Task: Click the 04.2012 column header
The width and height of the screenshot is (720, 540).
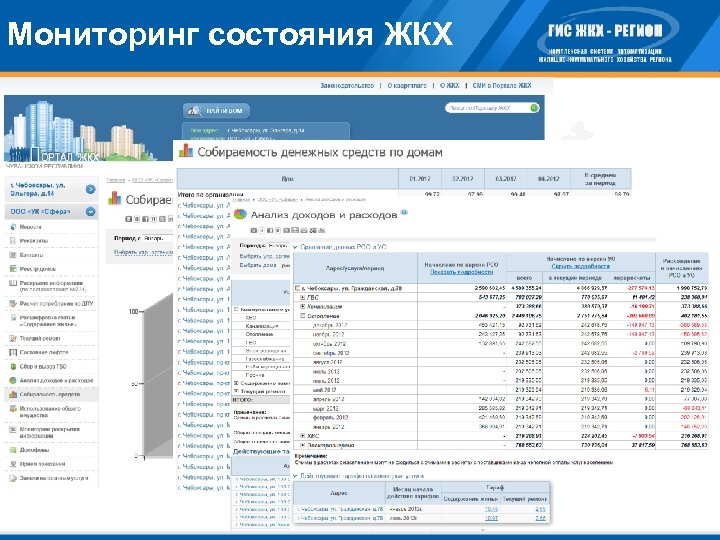Action: [548, 179]
